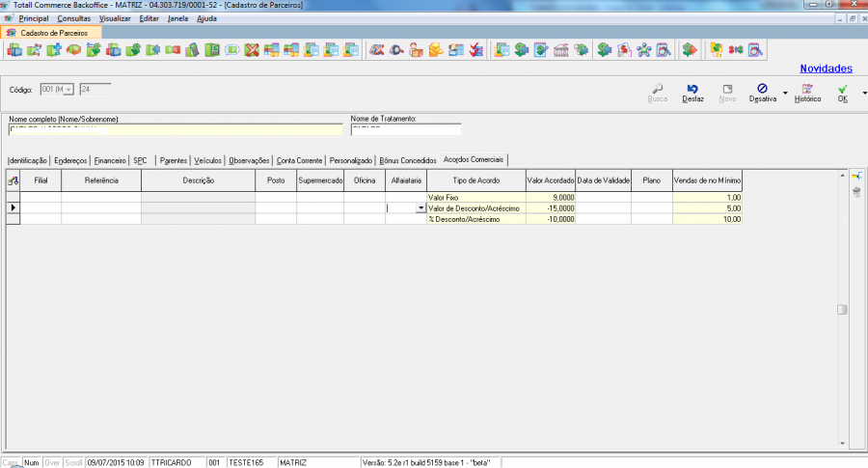Click the first toolbar icon on left
The image size is (868, 468).
[14, 50]
